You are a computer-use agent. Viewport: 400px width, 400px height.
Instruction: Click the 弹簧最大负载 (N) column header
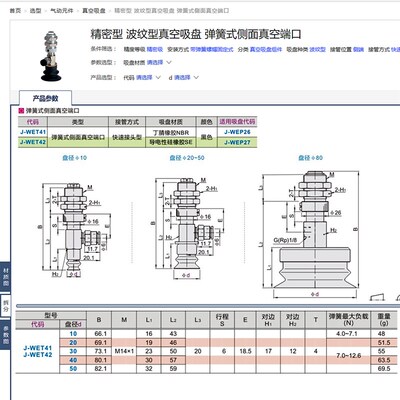click(349, 320)
